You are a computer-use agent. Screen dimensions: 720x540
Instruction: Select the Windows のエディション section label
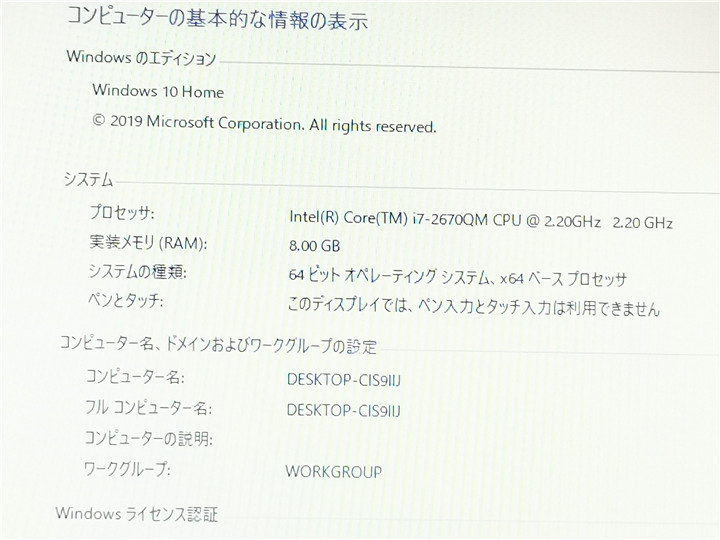pyautogui.click(x=141, y=57)
